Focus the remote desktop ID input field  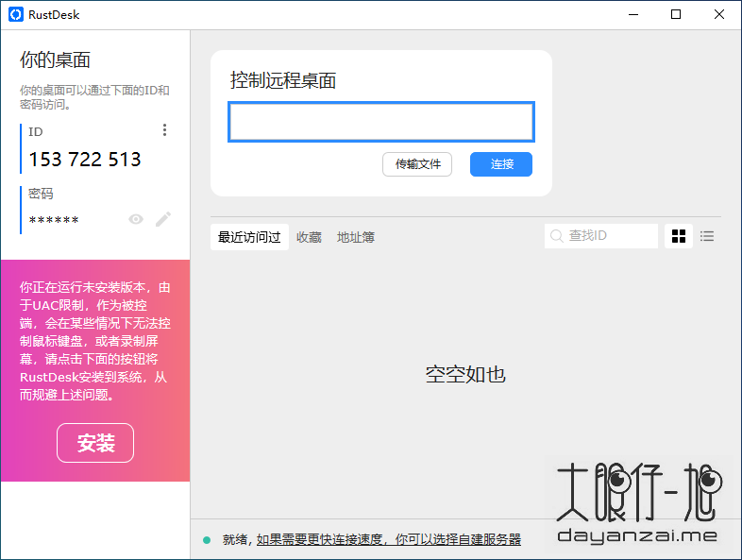tap(381, 122)
